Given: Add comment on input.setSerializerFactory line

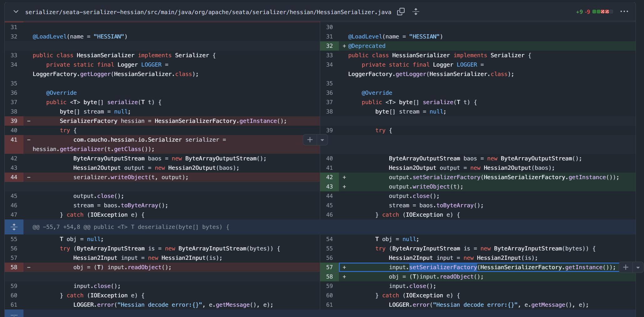Looking at the screenshot, I should pos(626,267).
